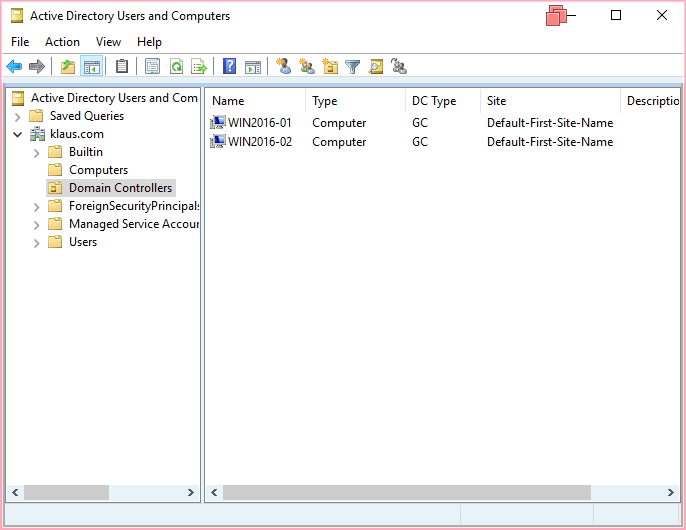The height and width of the screenshot is (530, 686).
Task: Click the create new group icon
Action: pos(307,67)
